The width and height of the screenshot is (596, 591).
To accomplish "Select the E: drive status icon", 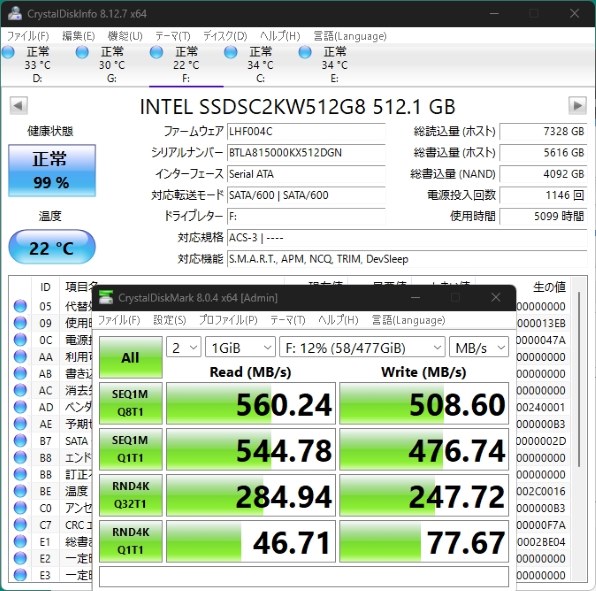I will click(305, 52).
